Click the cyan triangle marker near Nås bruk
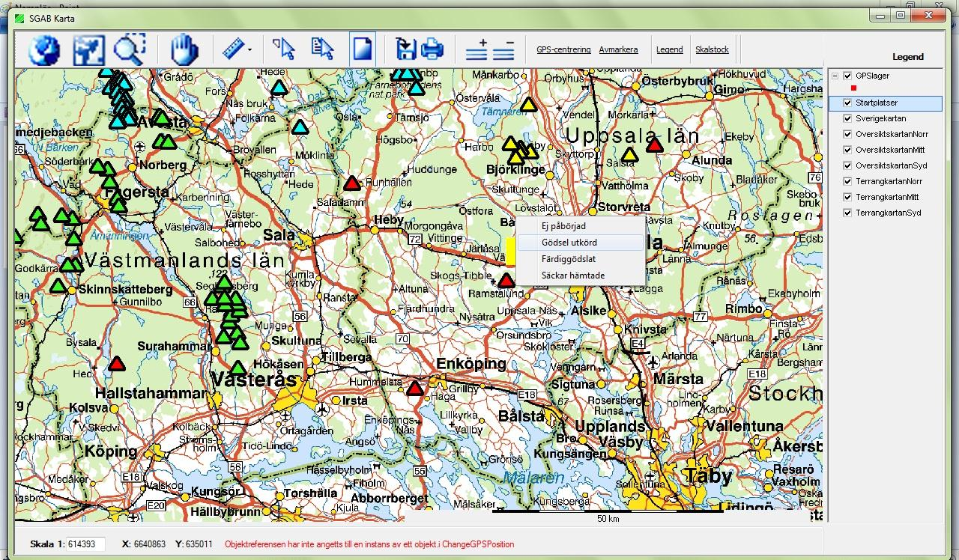Image resolution: width=959 pixels, height=560 pixels. [x=279, y=88]
